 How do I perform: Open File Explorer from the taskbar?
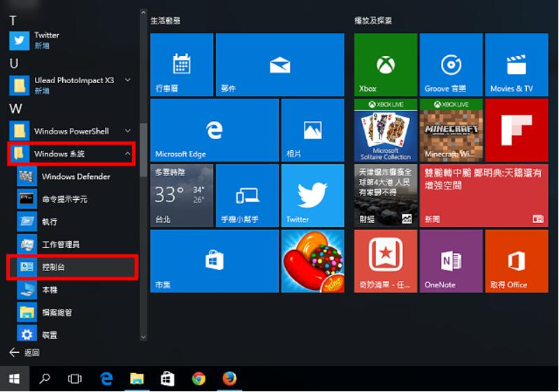coord(136,379)
